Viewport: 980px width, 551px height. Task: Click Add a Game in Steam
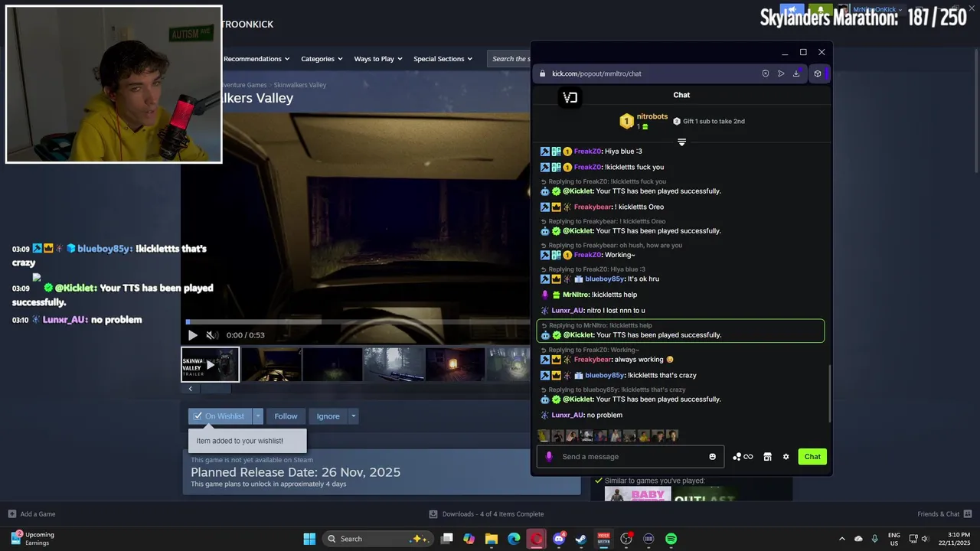32,514
